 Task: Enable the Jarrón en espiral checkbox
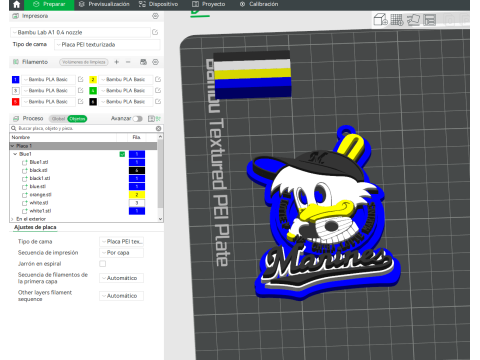103,264
